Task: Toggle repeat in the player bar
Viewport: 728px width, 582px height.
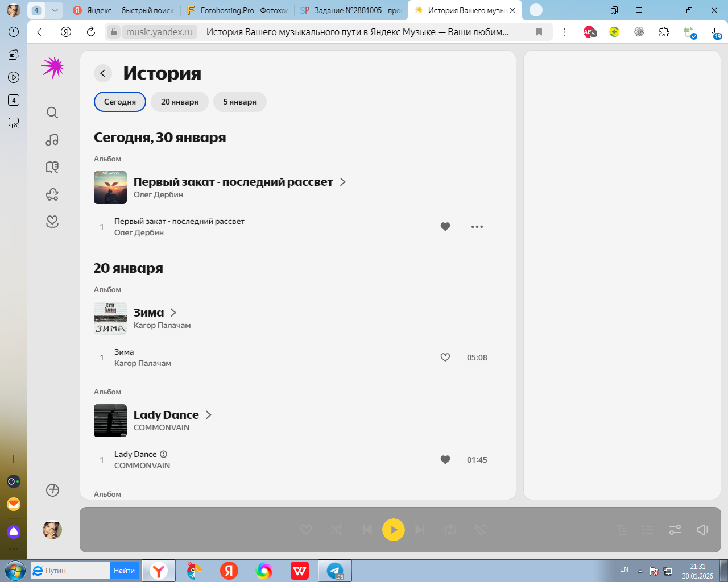Action: pos(450,530)
